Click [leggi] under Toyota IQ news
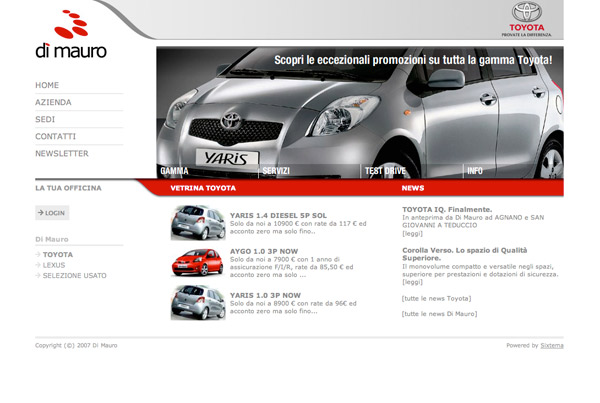 [412, 233]
